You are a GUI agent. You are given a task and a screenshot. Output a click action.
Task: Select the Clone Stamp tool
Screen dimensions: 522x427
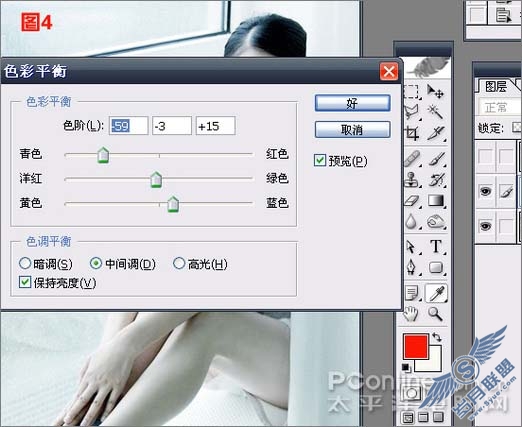tap(412, 179)
